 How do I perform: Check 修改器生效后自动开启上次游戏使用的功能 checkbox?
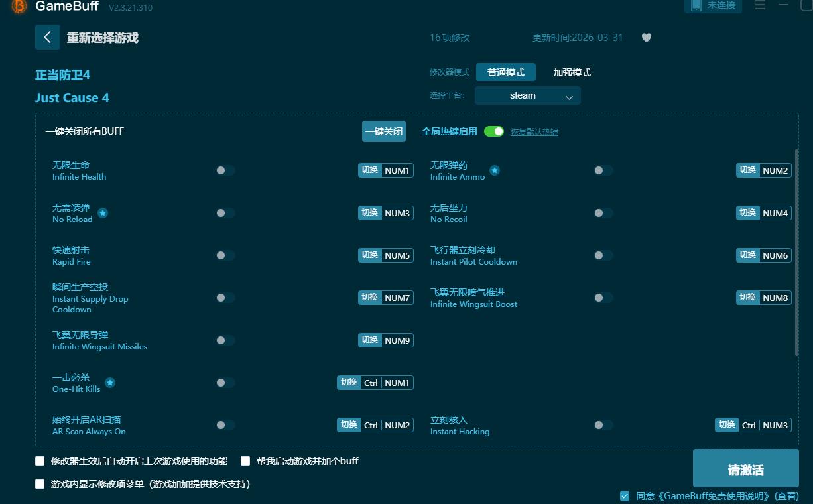(x=40, y=461)
